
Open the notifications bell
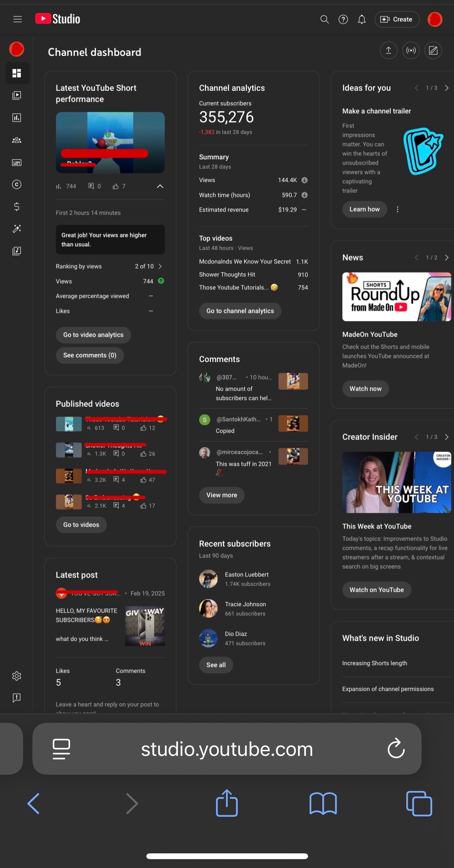point(361,19)
